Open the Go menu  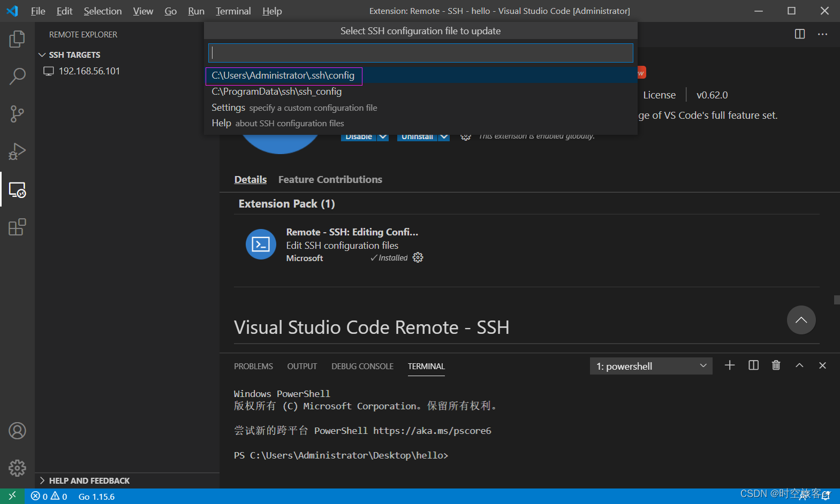[171, 11]
